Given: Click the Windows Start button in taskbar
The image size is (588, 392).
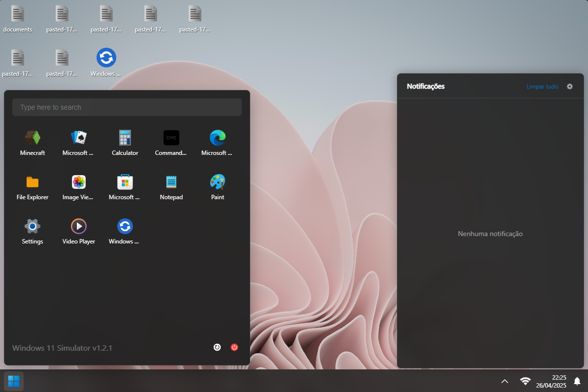Looking at the screenshot, I should [x=14, y=381].
